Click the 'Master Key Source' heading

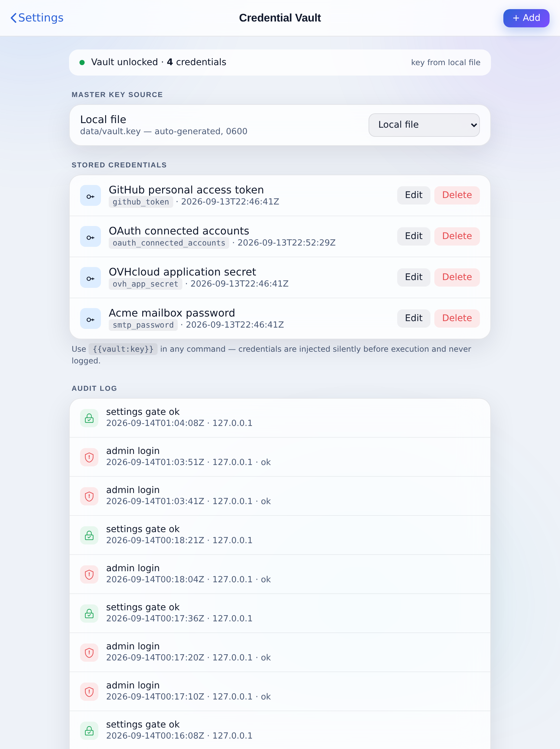pos(117,94)
